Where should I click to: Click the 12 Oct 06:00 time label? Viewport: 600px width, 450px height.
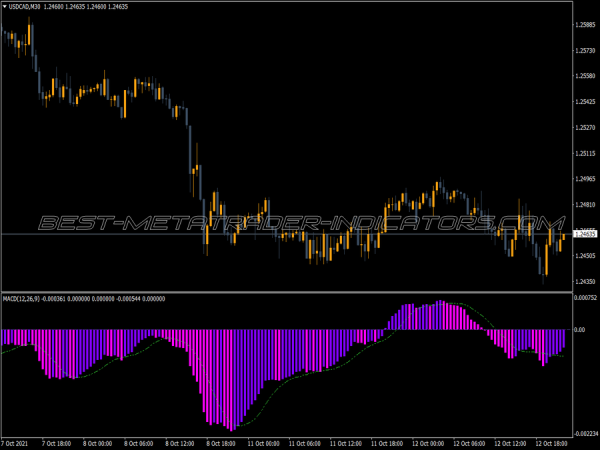pos(469,443)
